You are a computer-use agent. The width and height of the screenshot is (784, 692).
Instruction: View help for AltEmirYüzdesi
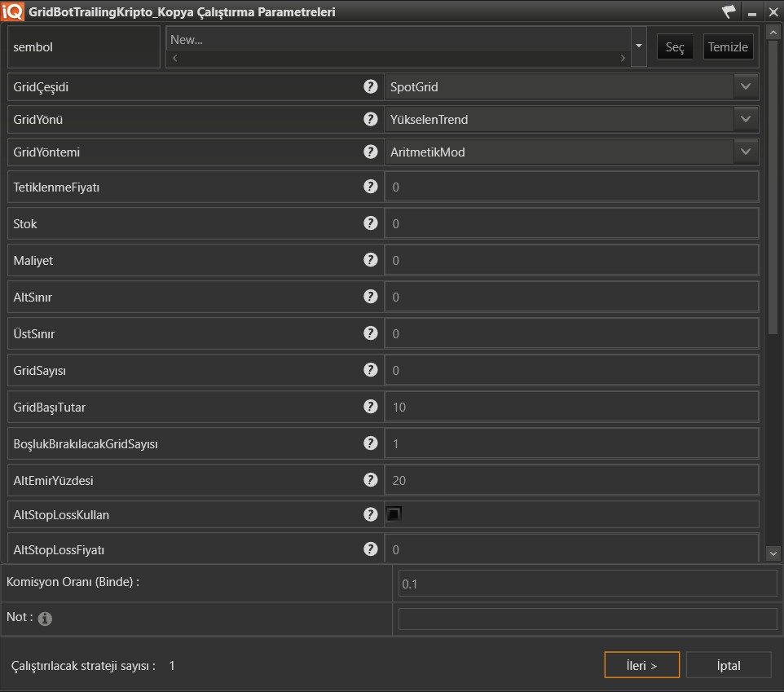click(370, 480)
